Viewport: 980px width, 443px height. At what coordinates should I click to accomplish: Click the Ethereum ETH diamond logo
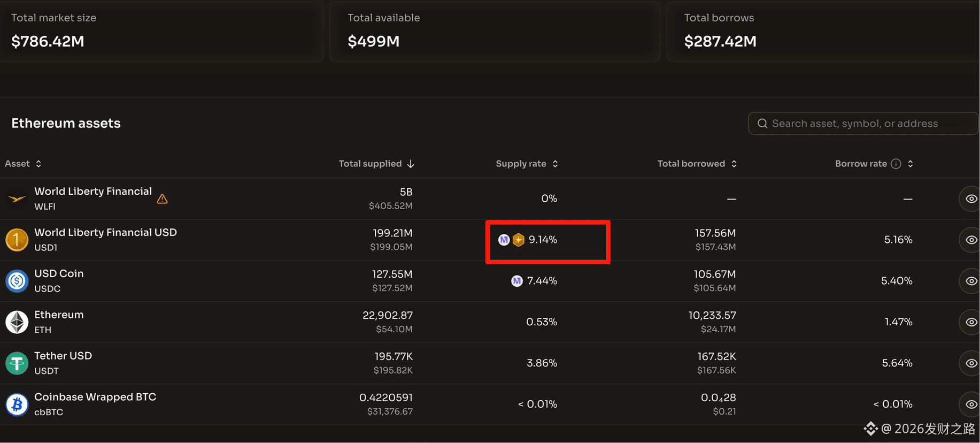pos(17,322)
